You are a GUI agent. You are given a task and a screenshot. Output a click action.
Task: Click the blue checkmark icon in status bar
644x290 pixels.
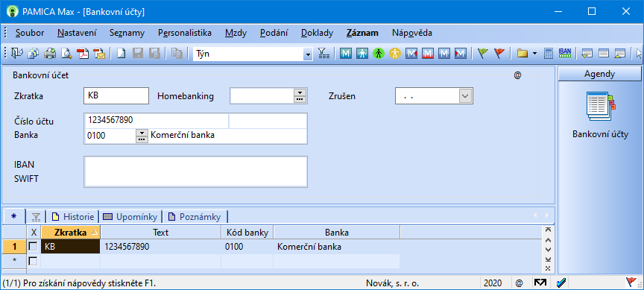click(x=561, y=283)
